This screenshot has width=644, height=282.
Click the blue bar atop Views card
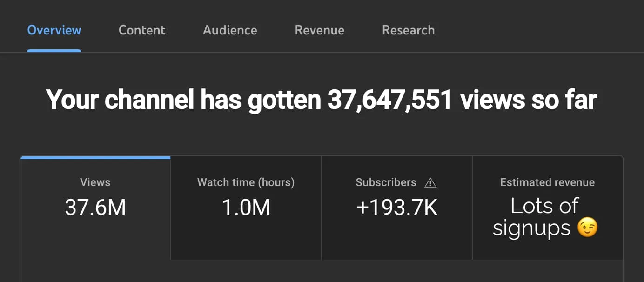[x=95, y=158]
